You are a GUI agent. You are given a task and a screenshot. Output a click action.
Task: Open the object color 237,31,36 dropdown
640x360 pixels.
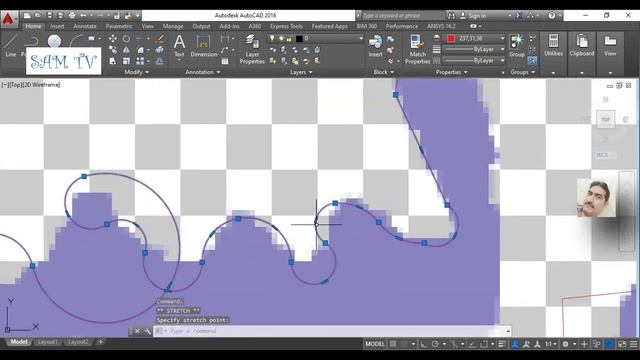[502, 38]
